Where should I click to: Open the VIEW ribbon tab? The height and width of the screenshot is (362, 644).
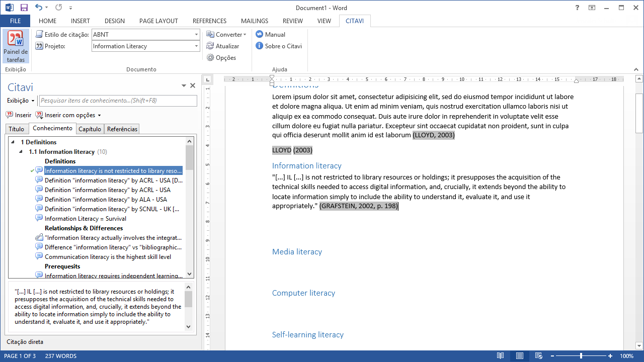[x=324, y=21]
